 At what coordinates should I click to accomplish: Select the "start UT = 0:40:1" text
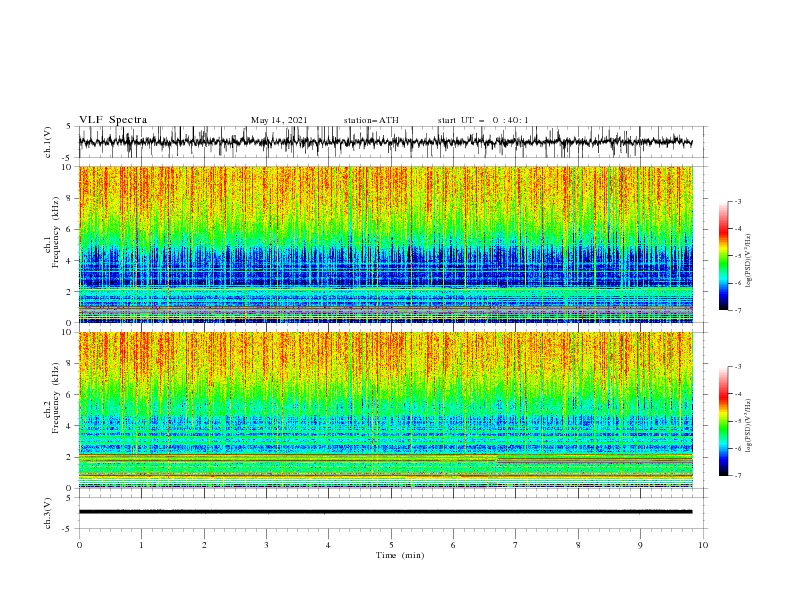[483, 120]
